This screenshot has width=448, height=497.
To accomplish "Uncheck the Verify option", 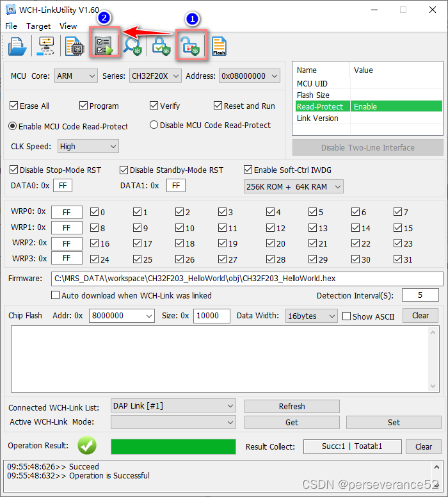I will [154, 106].
